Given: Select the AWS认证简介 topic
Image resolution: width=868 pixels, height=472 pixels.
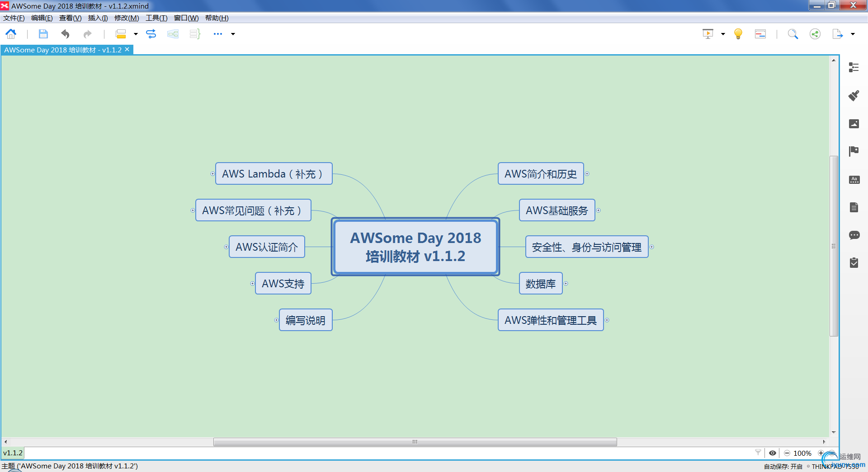Looking at the screenshot, I should click(x=267, y=247).
